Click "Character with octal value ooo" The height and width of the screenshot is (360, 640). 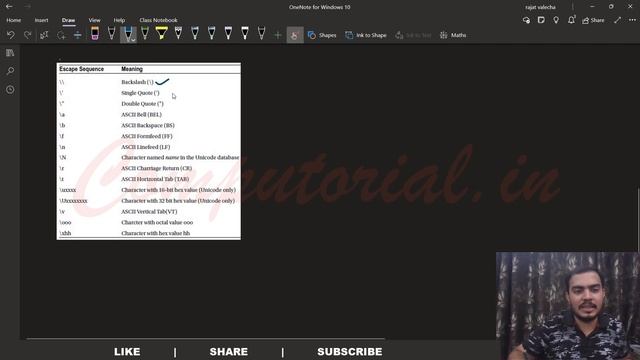click(157, 222)
